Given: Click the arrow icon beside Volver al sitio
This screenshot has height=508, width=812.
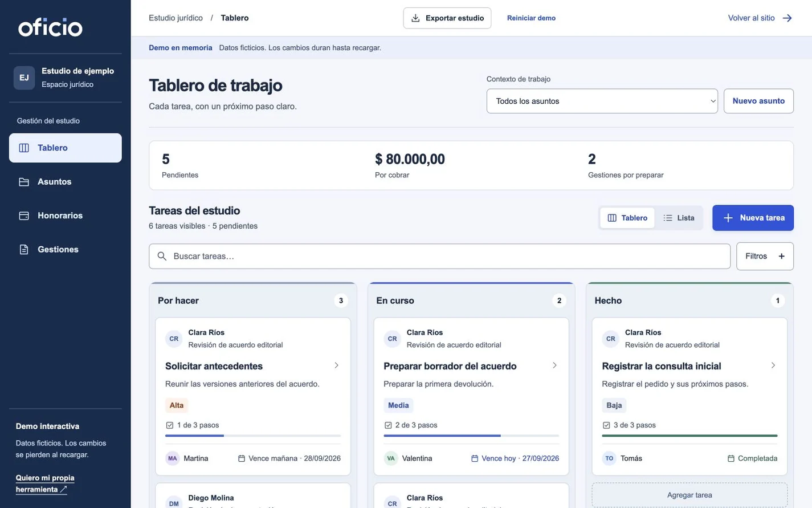Looking at the screenshot, I should [x=787, y=18].
